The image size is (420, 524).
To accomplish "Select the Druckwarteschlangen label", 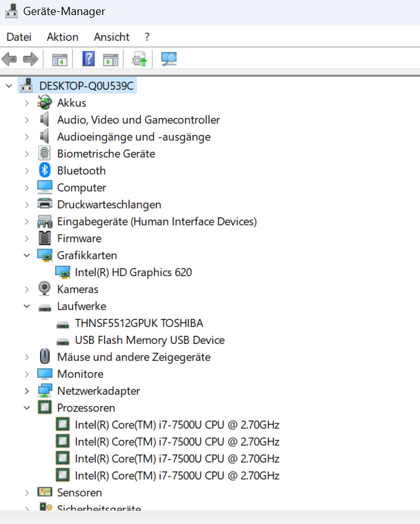I will 109,205.
